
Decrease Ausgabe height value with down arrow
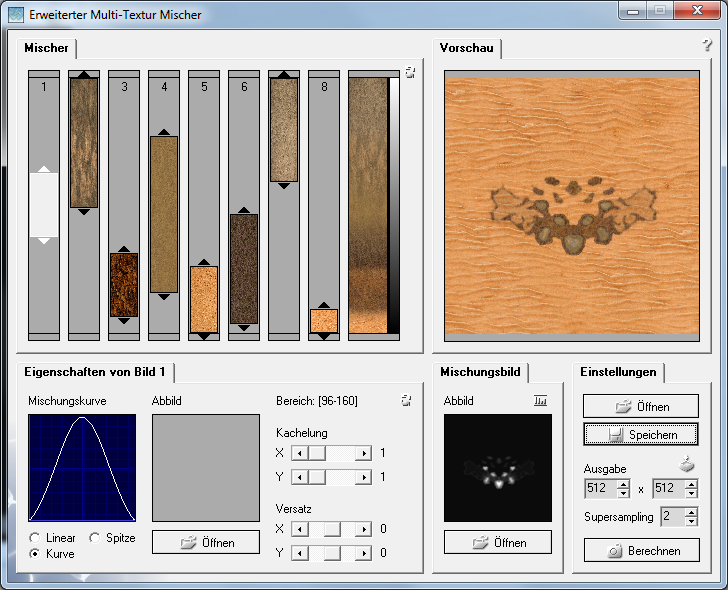click(691, 493)
